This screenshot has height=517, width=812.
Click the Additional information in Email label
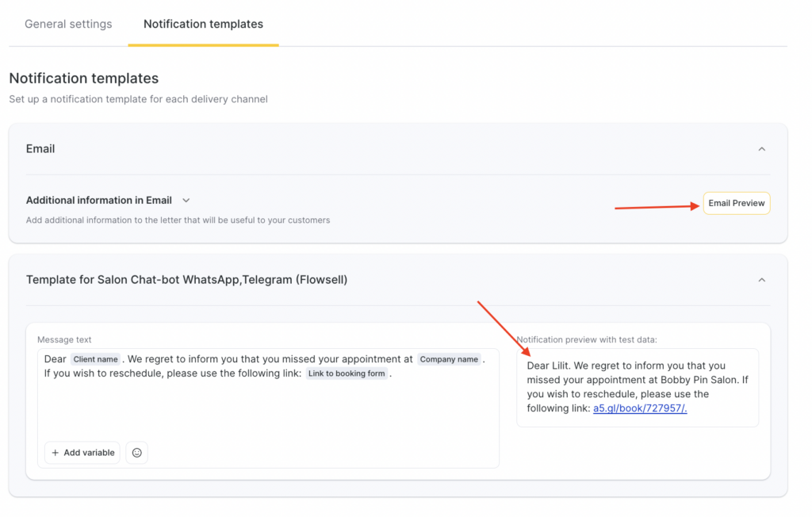(x=99, y=201)
